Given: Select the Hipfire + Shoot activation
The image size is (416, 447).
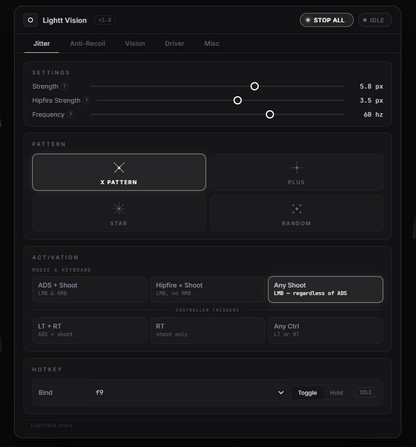Looking at the screenshot, I should [x=208, y=289].
